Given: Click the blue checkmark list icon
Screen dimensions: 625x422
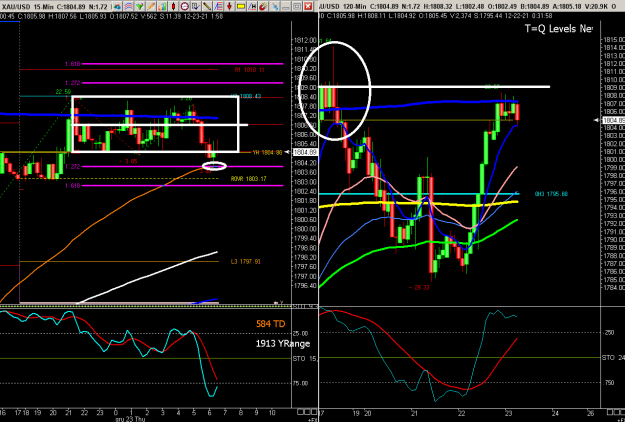Looking at the screenshot, I should point(196,6).
